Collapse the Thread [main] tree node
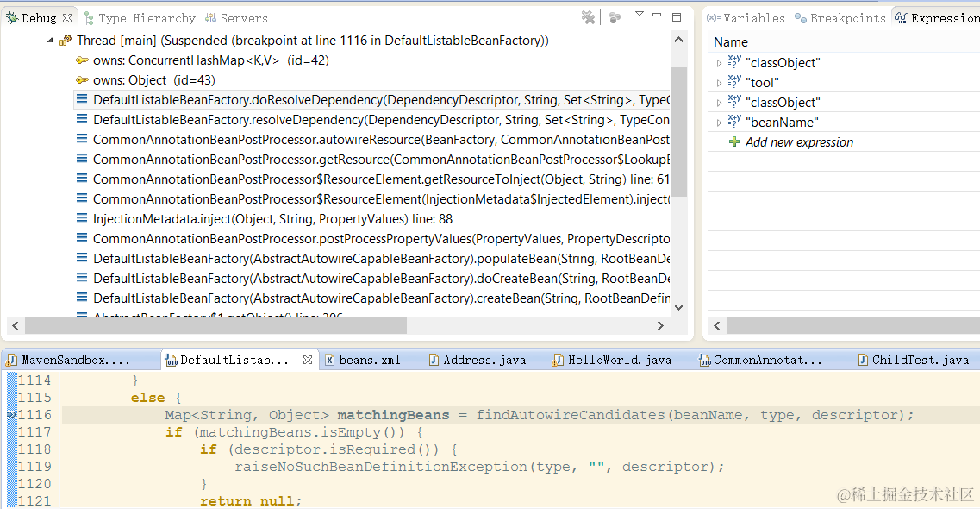Image resolution: width=980 pixels, height=509 pixels. [50, 41]
